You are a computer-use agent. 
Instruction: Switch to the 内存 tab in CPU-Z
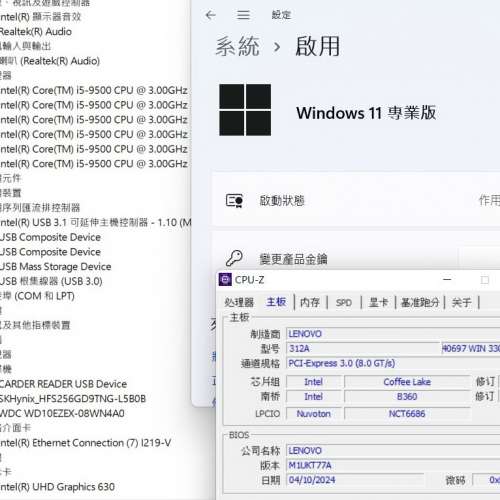tap(310, 302)
